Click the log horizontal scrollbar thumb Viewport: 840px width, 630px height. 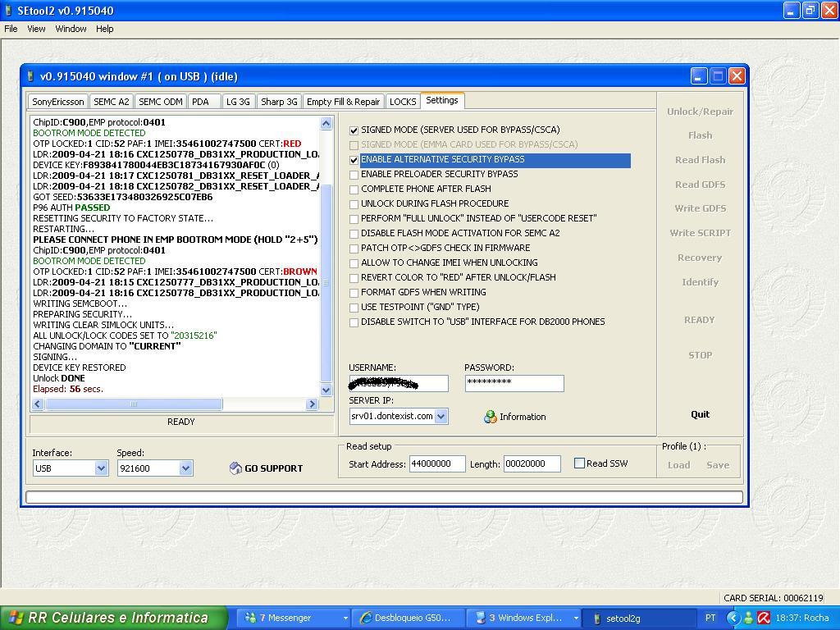click(x=134, y=404)
